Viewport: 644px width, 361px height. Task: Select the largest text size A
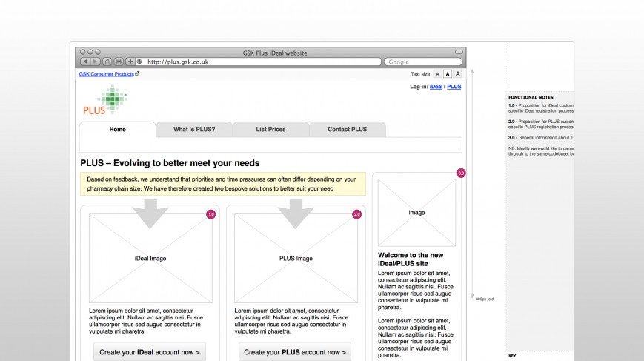tap(457, 74)
